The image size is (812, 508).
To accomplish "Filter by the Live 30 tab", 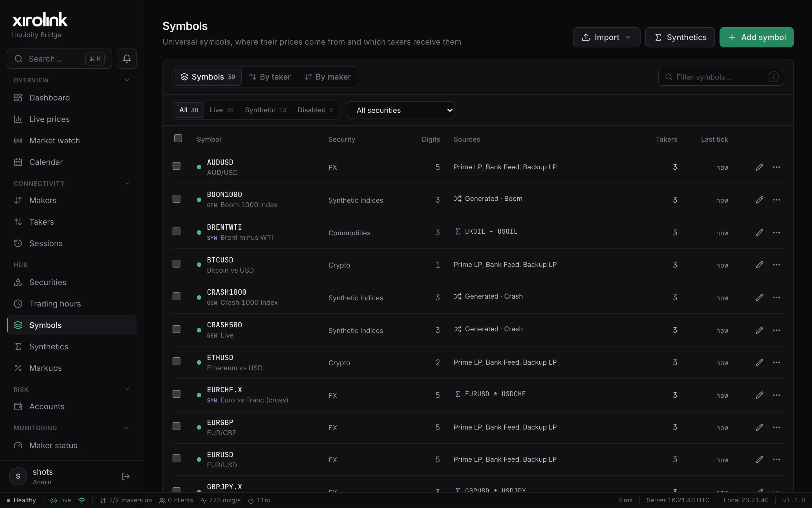I will 221,110.
